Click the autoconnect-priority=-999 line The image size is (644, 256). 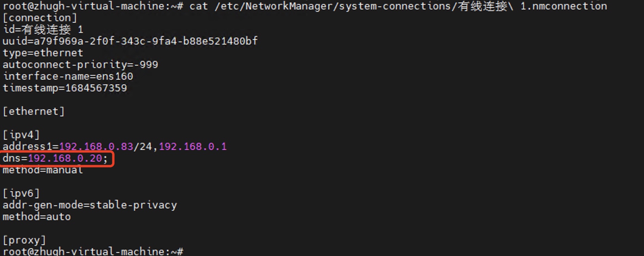tap(80, 65)
